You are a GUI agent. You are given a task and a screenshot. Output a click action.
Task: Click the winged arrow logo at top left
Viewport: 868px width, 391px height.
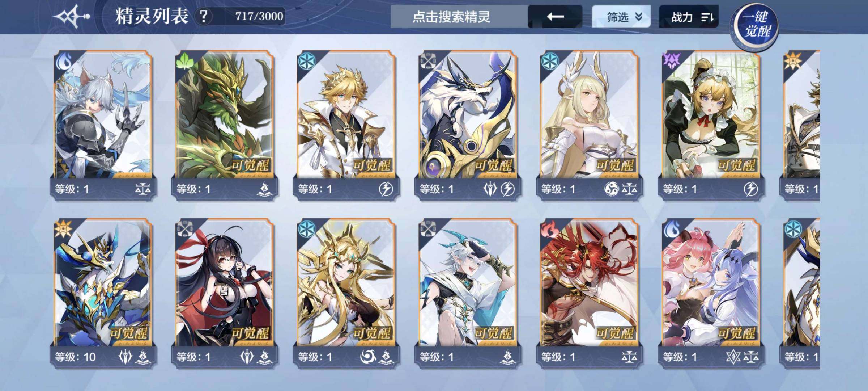pyautogui.click(x=72, y=17)
